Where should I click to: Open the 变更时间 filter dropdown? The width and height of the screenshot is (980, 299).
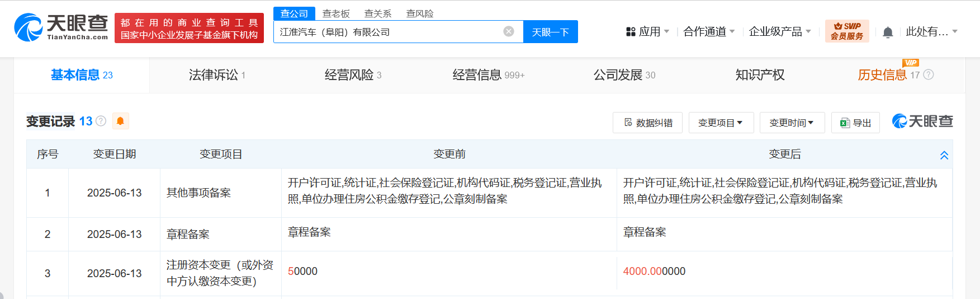click(x=792, y=123)
